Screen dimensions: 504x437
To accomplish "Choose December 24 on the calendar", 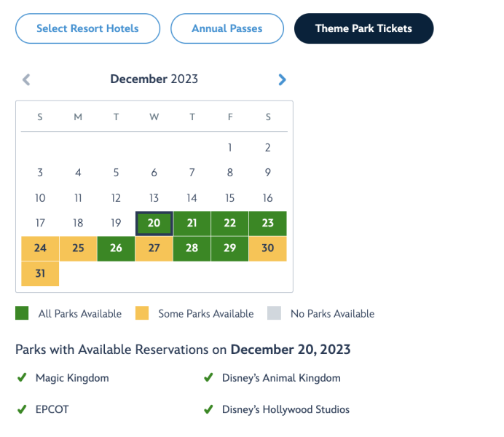I will pyautogui.click(x=40, y=248).
